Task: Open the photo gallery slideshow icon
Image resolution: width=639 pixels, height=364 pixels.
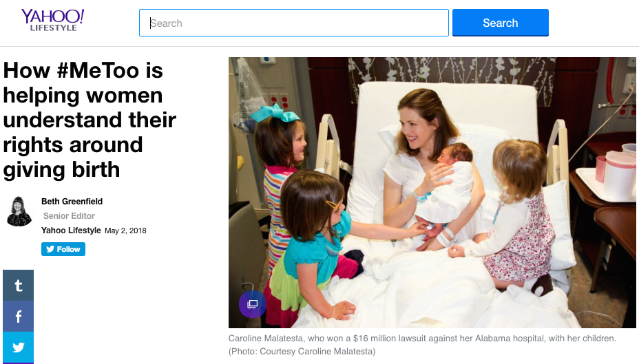Action: point(253,303)
